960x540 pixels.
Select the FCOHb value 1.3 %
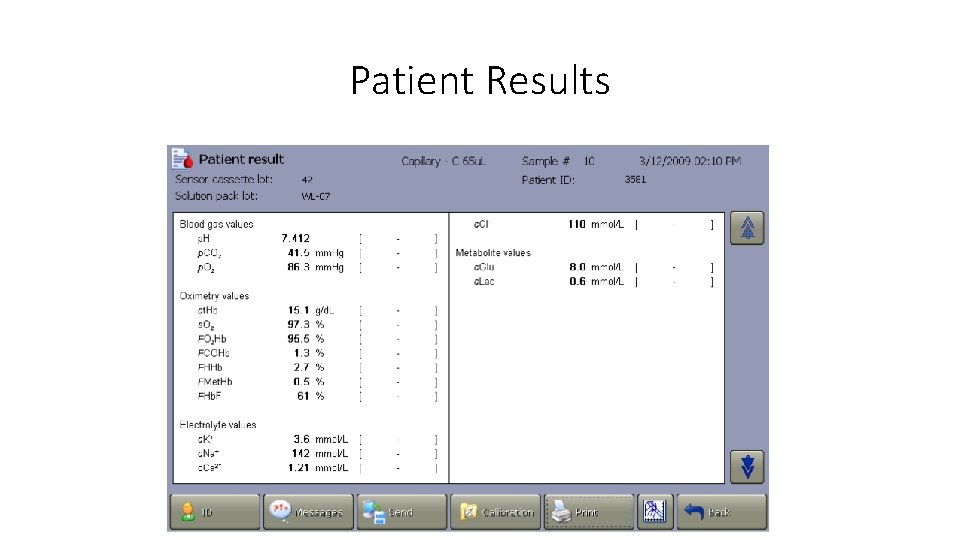[x=309, y=353]
